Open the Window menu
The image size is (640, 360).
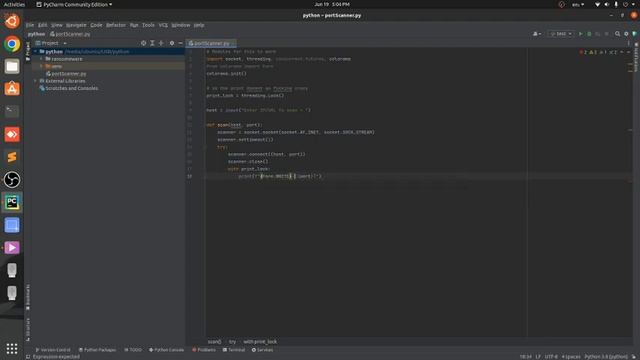[180, 25]
